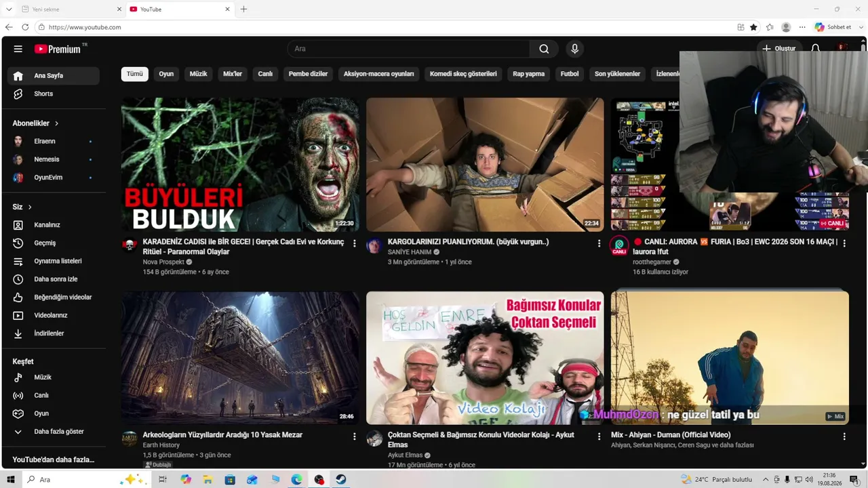
Task: Select the Tümü filter chip
Action: [135, 74]
